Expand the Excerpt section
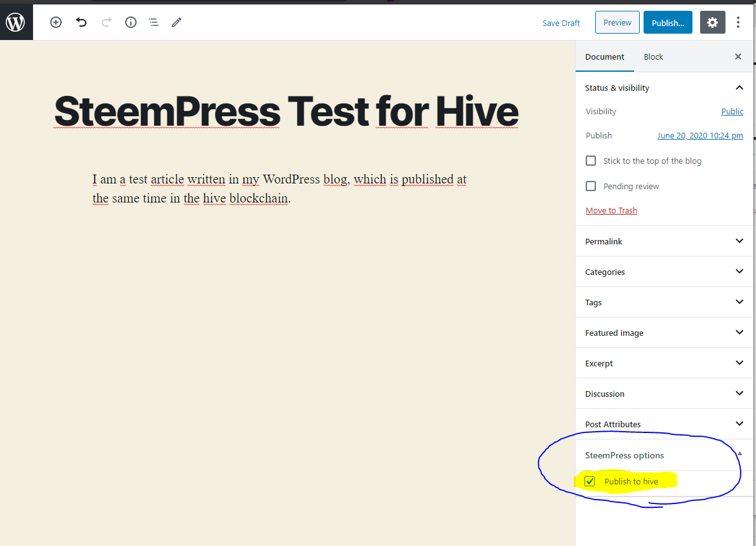756x546 pixels. click(x=664, y=363)
